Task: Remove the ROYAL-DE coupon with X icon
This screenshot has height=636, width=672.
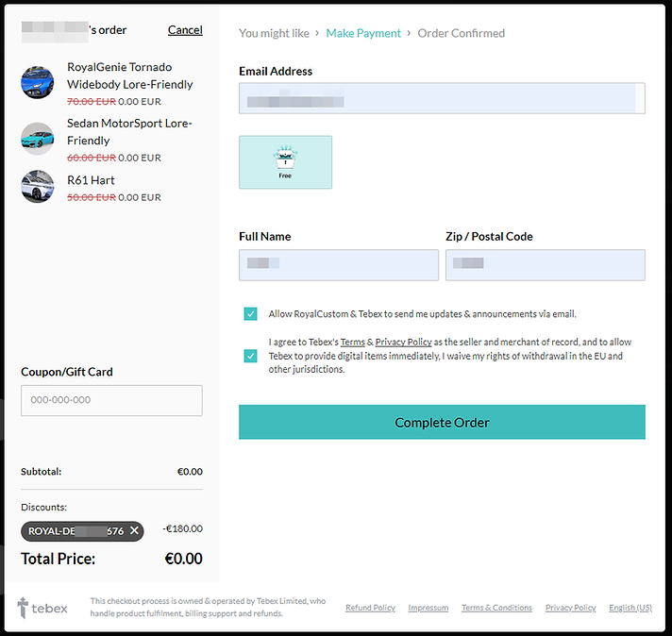Action: [134, 530]
